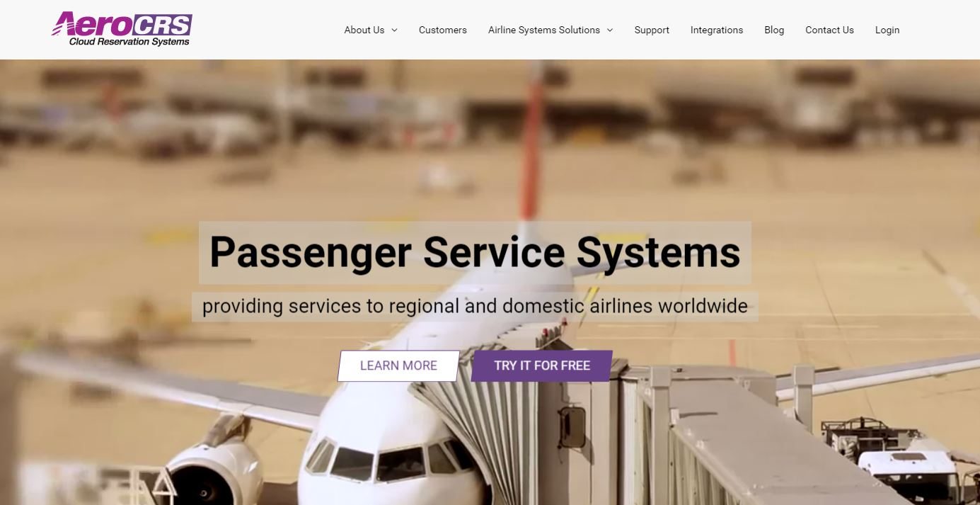Visit the Blog page
Screen dimensions: 980x505
tap(774, 30)
